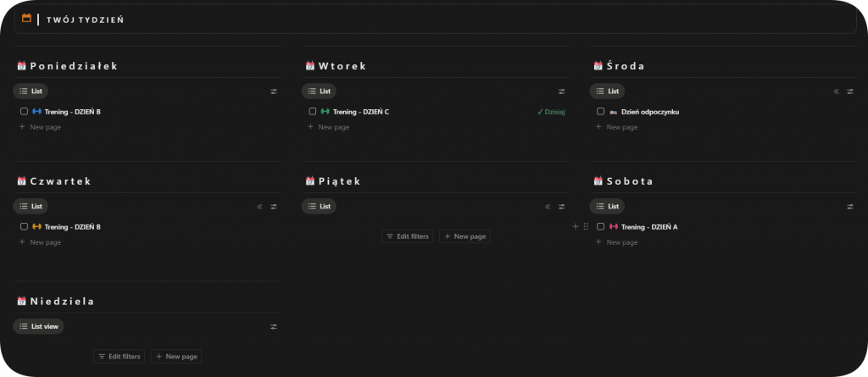The image size is (868, 377).
Task: Click the plus icon left of Sobota training row
Action: point(576,227)
